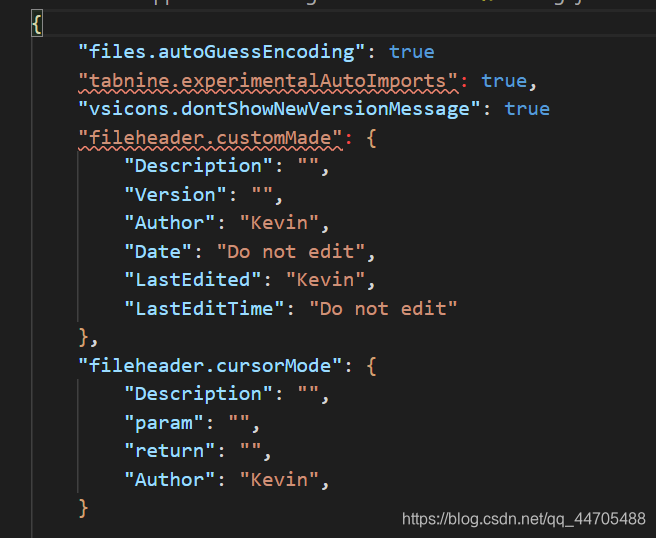Click the closing brace with comma
656x538 pixels.
coord(88,337)
